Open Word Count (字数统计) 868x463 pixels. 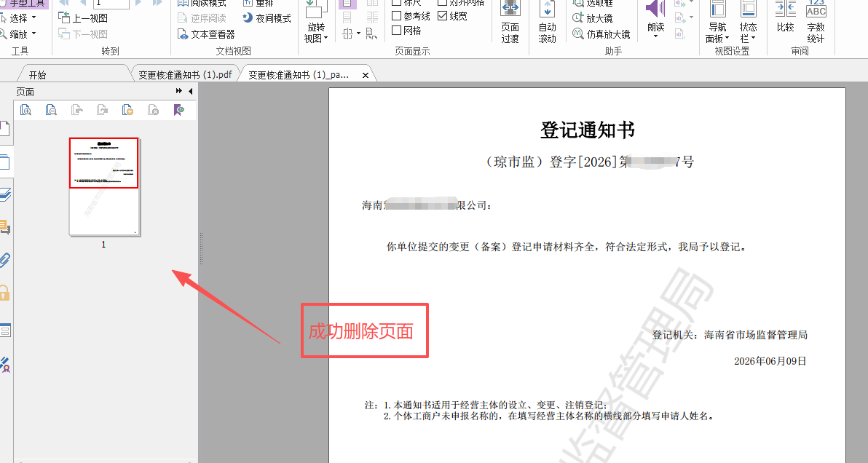(x=816, y=22)
